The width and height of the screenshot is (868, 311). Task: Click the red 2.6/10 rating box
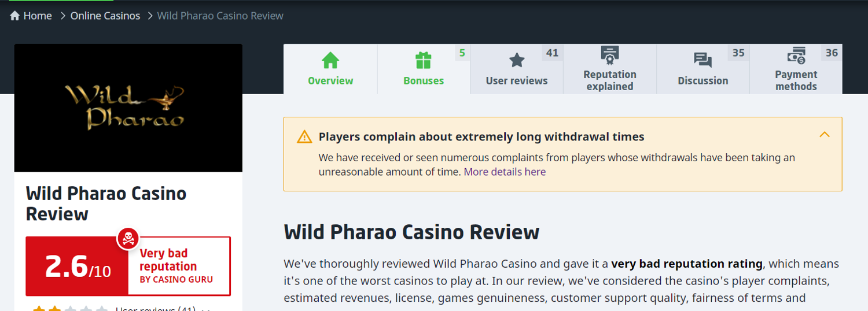click(x=78, y=266)
